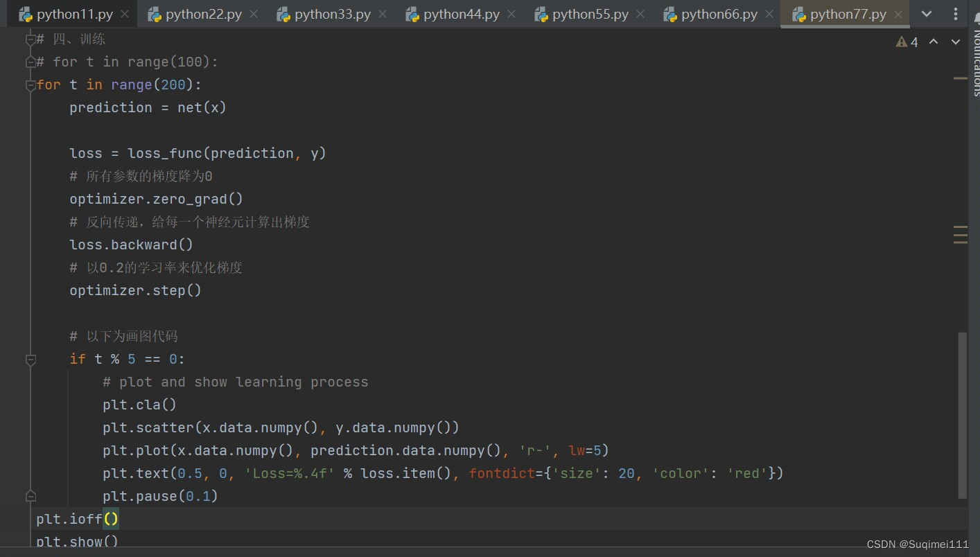Click the top warning stripe in error gutter
This screenshot has height=557, width=980.
(x=960, y=78)
